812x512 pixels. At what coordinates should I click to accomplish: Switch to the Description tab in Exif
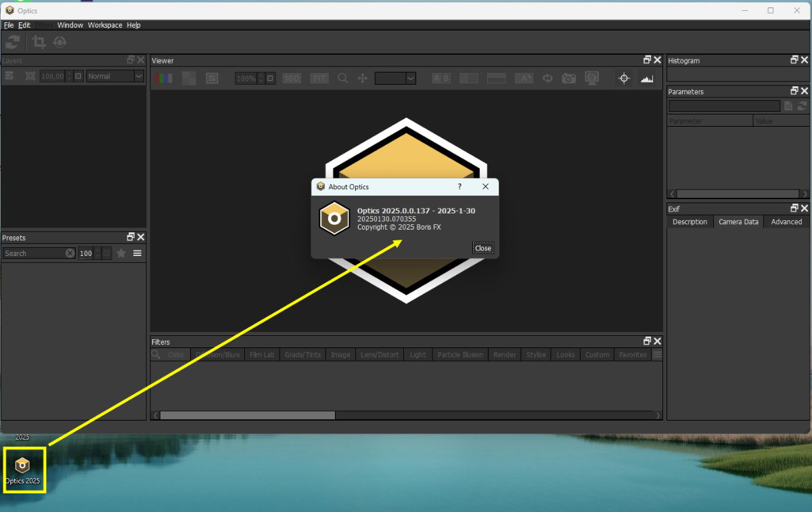tap(690, 222)
